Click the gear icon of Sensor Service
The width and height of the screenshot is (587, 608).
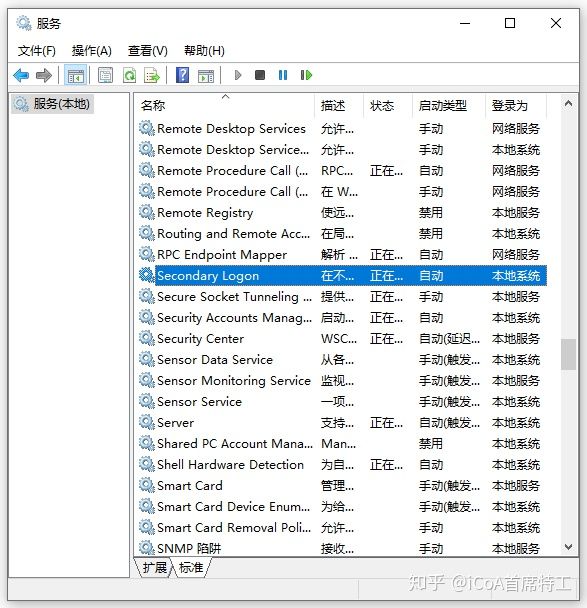147,401
